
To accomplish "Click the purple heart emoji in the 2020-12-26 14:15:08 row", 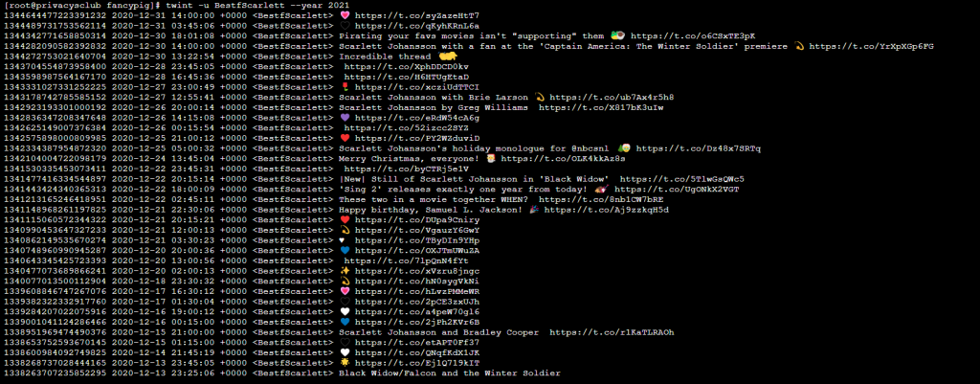I will coord(345,118).
